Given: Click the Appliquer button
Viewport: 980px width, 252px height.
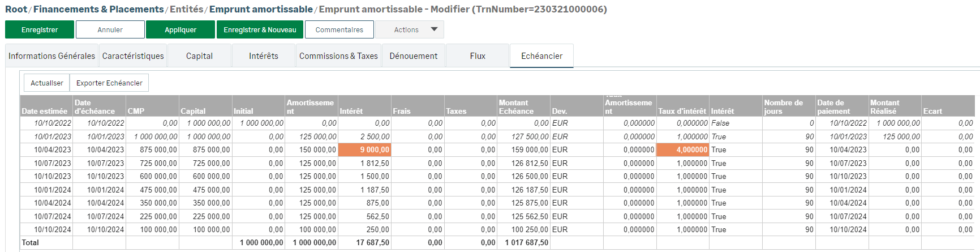Looking at the screenshot, I should [x=180, y=29].
